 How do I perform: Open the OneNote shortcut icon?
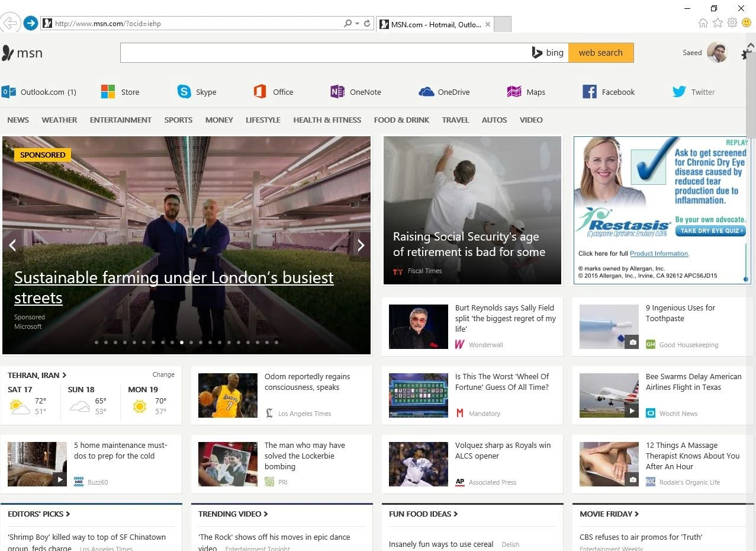point(337,92)
